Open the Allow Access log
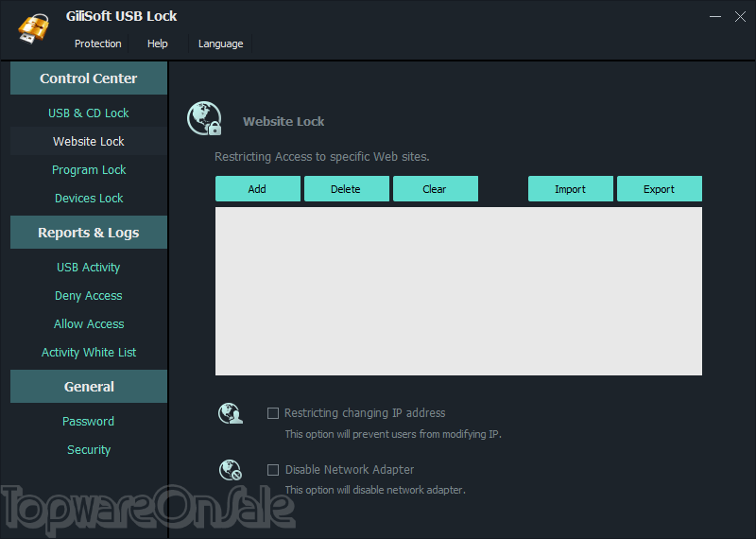 (89, 323)
